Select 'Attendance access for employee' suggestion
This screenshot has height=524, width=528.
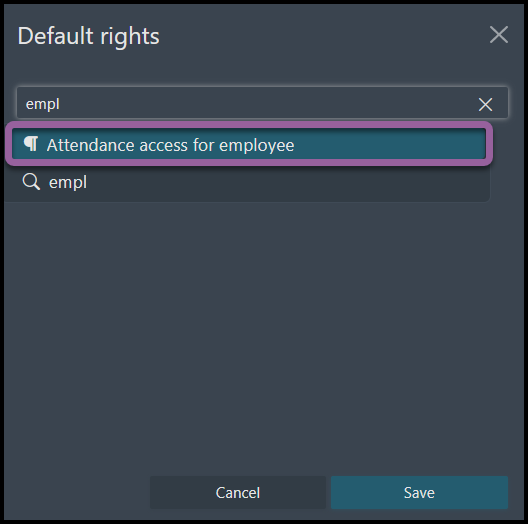click(249, 144)
